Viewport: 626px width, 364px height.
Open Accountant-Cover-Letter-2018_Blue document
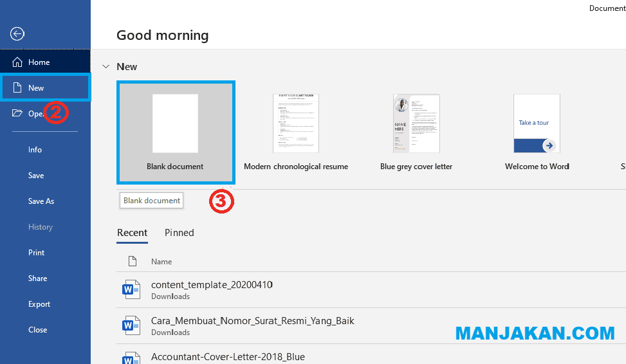click(371, 354)
